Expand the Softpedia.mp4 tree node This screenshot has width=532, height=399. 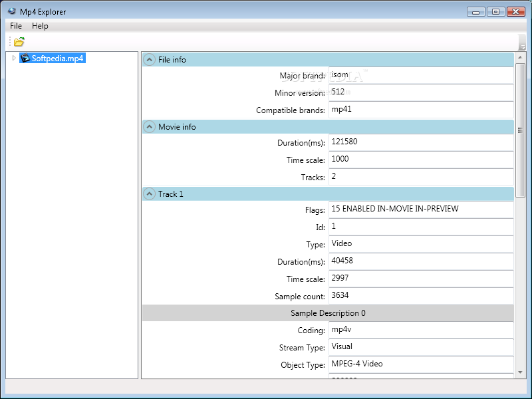(x=13, y=58)
